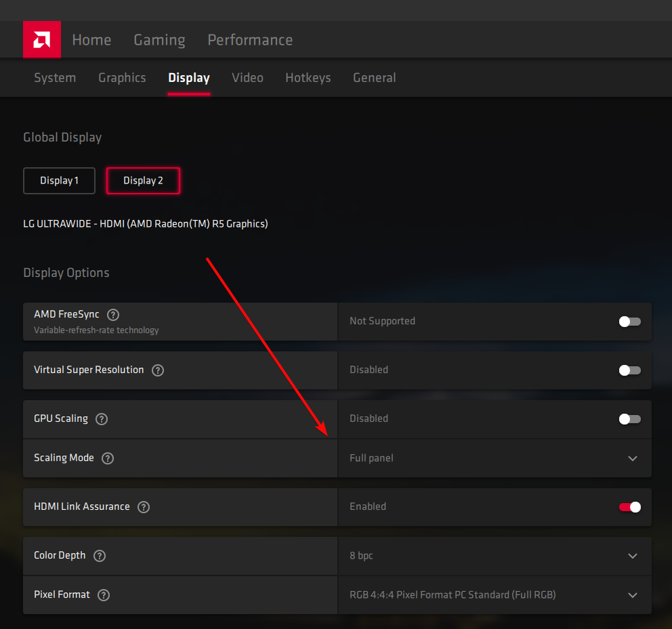
Task: Show GPU Scaling help tooltip icon
Action: (x=102, y=419)
